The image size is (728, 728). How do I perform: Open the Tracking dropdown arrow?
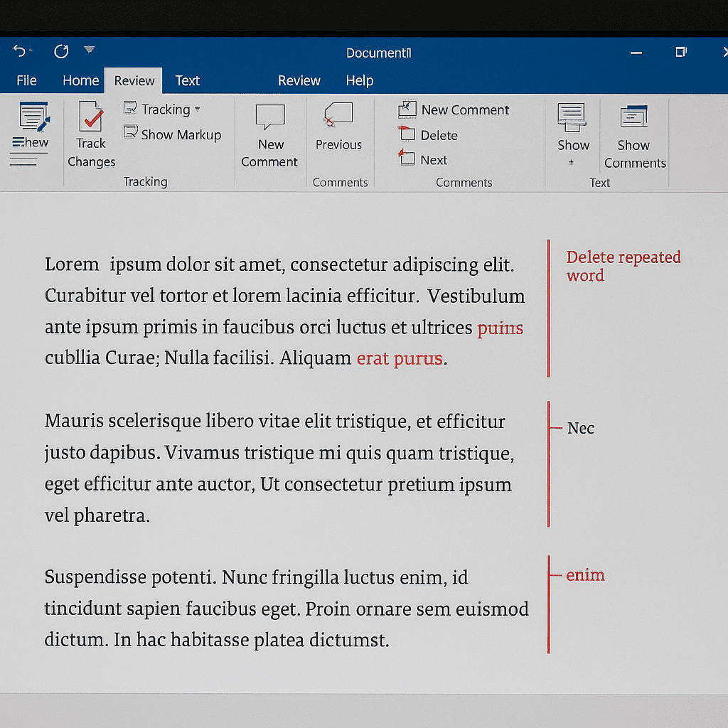click(x=198, y=109)
